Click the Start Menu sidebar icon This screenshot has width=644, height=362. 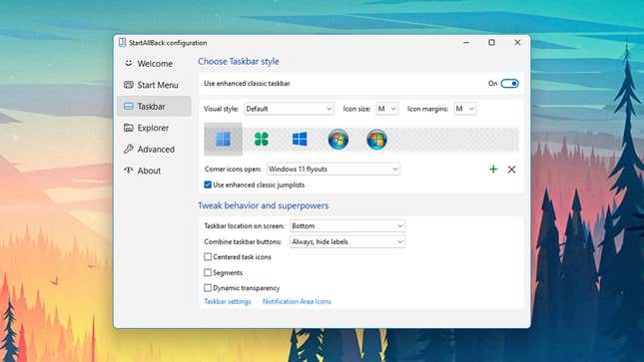[x=129, y=85]
